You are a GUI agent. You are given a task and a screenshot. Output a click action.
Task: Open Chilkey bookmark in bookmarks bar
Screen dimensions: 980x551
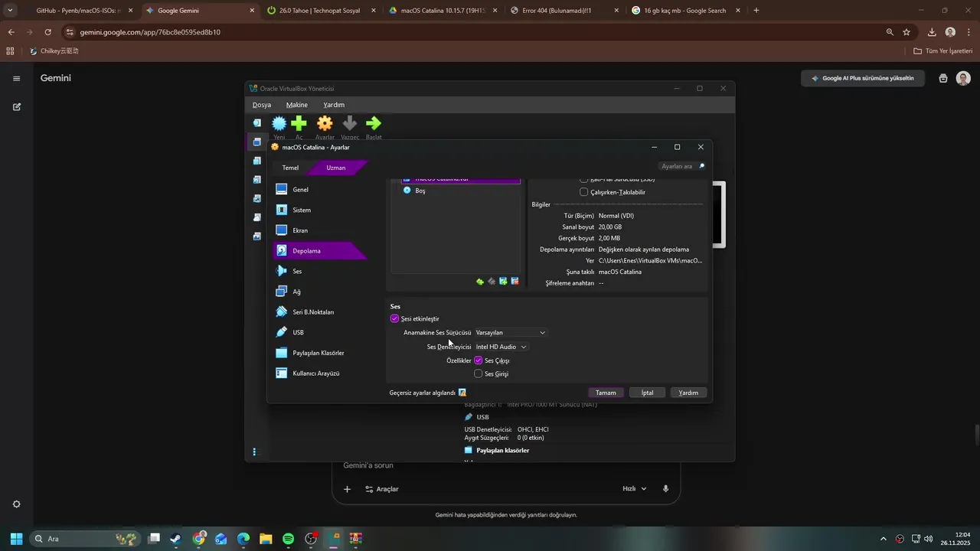point(54,51)
